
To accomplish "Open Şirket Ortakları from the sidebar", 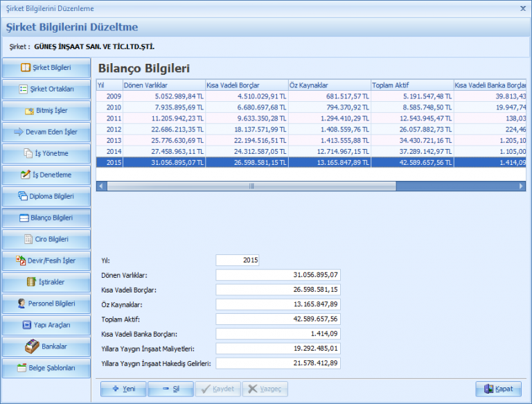I will (46, 89).
